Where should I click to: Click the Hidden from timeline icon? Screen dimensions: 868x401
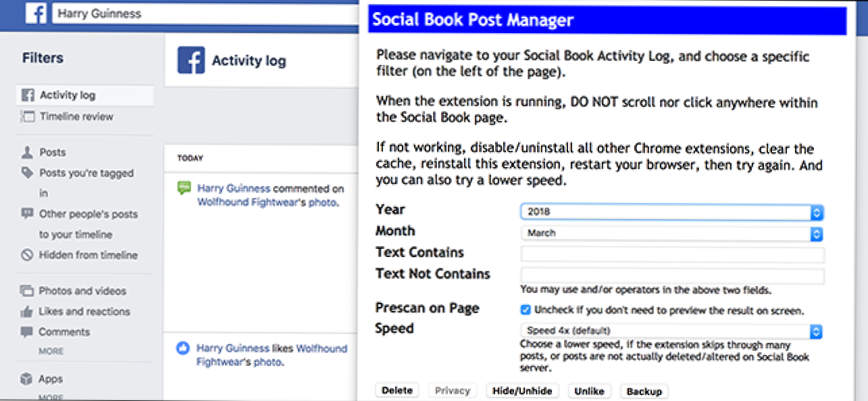coord(27,255)
